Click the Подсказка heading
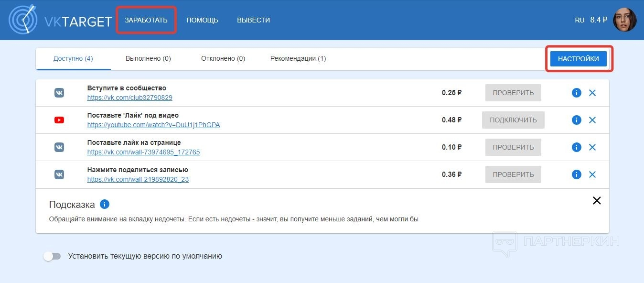 point(72,205)
